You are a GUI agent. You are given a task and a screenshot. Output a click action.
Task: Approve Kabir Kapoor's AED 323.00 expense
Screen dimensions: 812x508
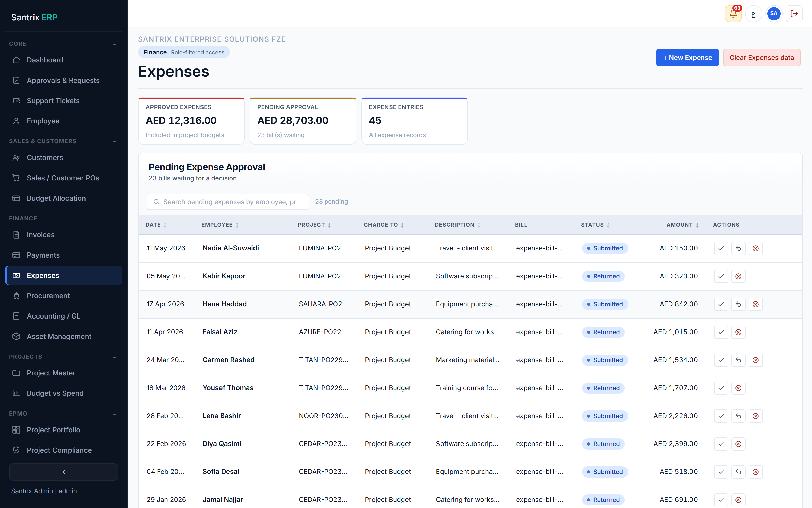click(721, 276)
